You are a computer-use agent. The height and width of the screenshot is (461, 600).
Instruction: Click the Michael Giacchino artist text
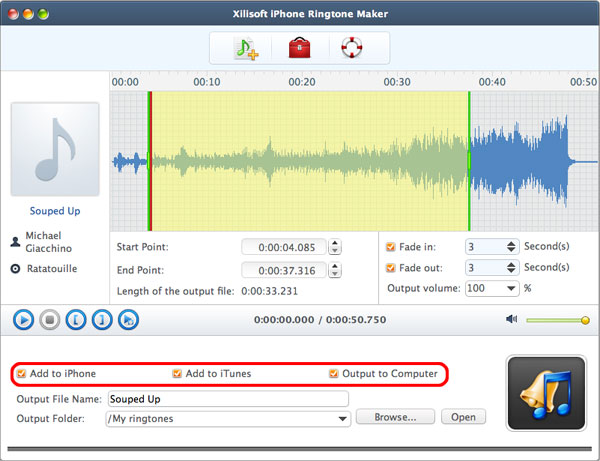49,242
